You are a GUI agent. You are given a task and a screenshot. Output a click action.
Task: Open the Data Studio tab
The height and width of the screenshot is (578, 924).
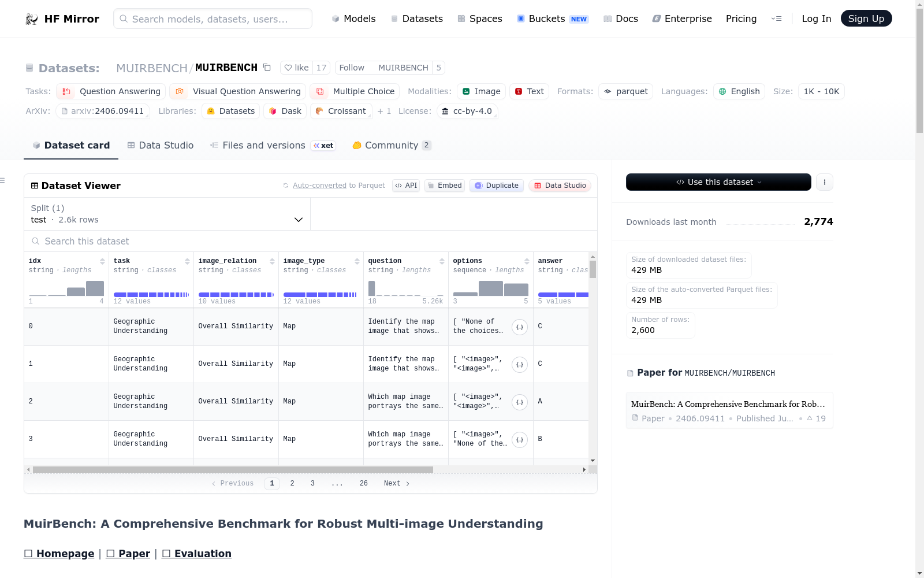[160, 146]
